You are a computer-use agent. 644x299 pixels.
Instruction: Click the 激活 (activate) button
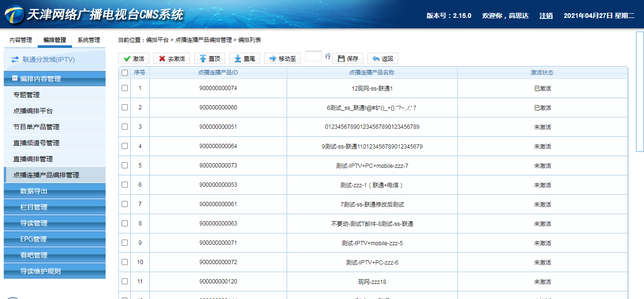click(133, 58)
